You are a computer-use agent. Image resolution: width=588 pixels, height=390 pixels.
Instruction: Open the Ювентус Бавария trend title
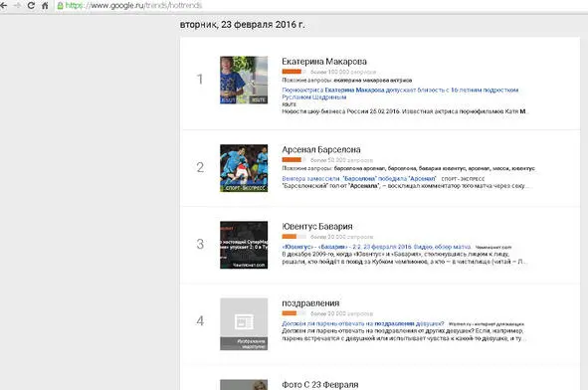(317, 226)
